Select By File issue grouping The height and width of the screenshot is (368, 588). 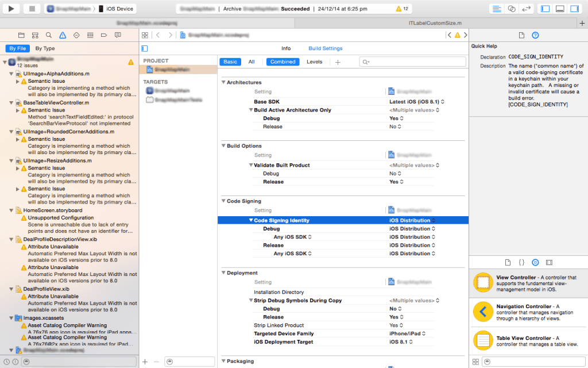pyautogui.click(x=18, y=48)
